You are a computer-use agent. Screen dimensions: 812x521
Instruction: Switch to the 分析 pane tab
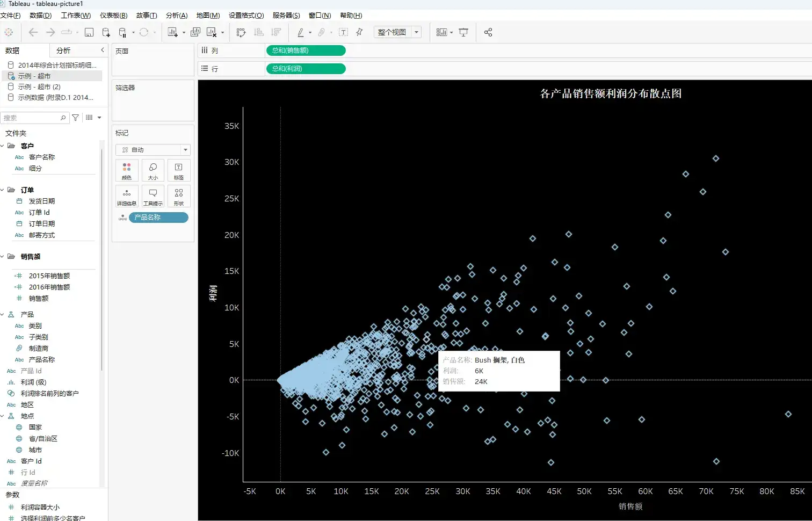[x=62, y=50]
